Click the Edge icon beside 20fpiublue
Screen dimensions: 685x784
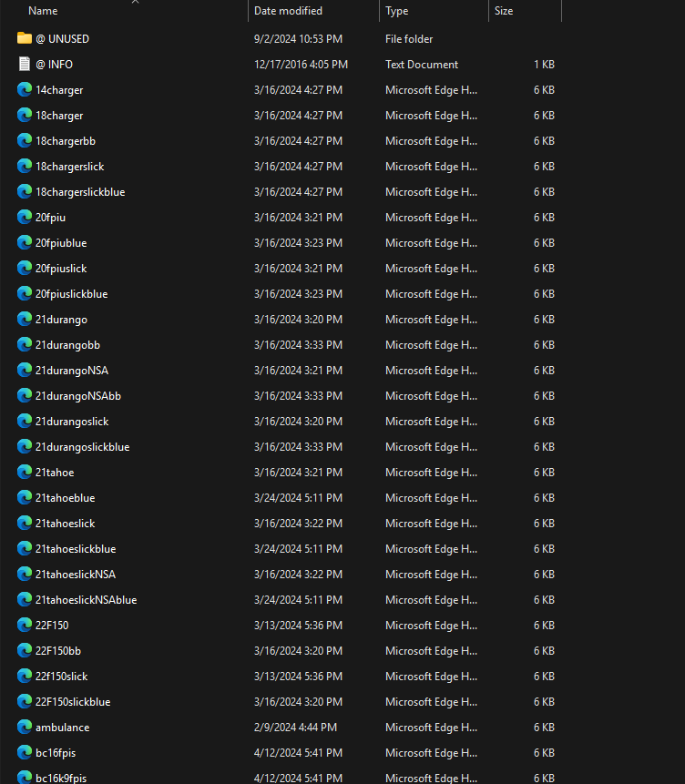[24, 242]
